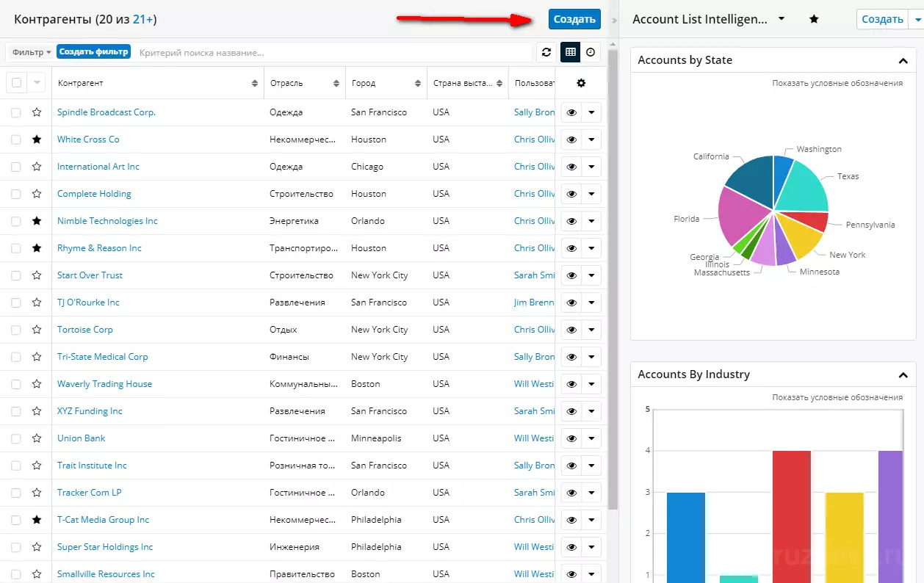This screenshot has height=583, width=924.
Task: Open the activity stream clock icon
Action: [x=590, y=52]
